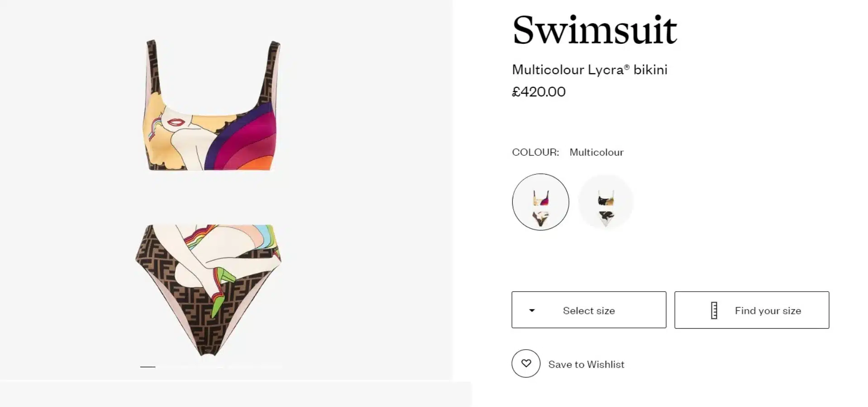Click the £420.00 price
The image size is (868, 407).
click(539, 92)
